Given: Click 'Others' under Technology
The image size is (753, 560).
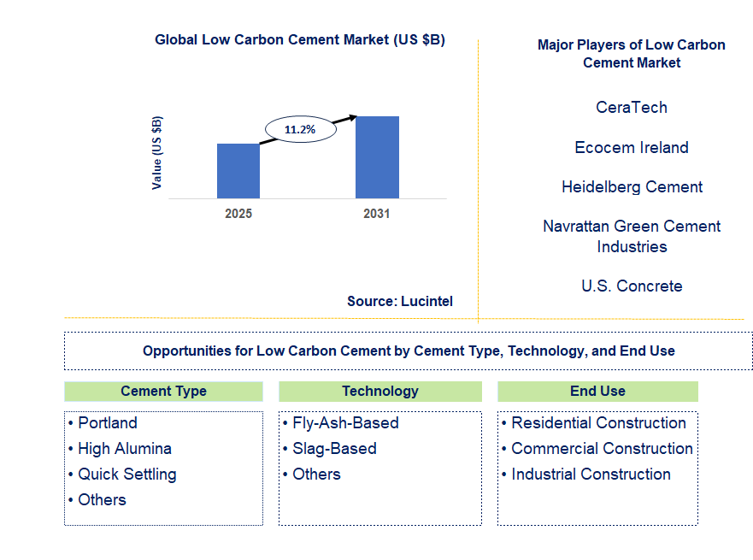Looking at the screenshot, I should (316, 475).
